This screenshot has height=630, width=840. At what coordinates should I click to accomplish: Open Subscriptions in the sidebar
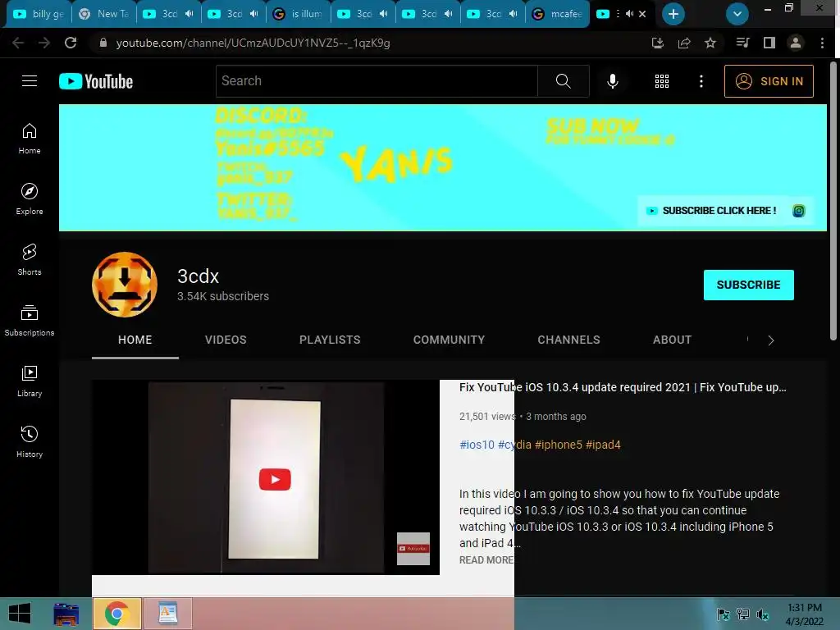coord(30,321)
